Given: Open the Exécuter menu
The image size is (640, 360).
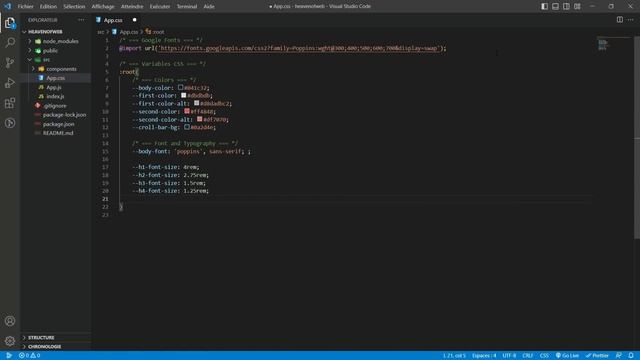Looking at the screenshot, I should [160, 6].
